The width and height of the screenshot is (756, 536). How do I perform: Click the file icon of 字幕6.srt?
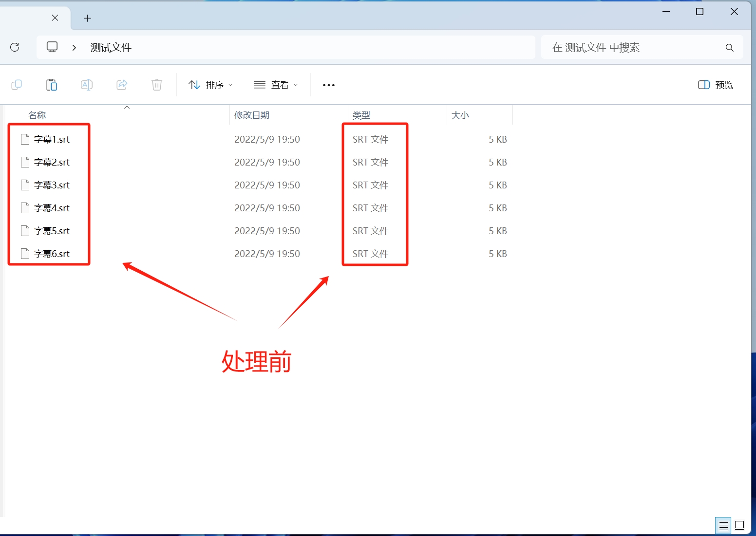[25, 254]
